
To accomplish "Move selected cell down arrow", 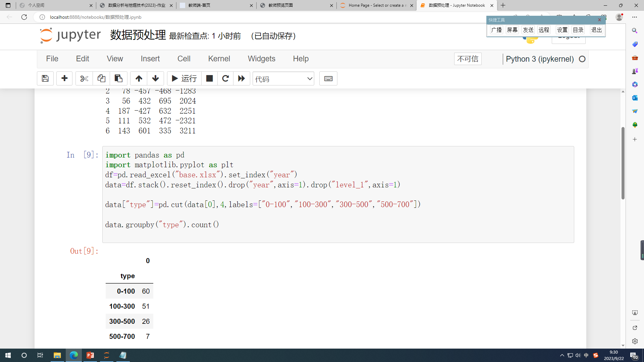I will point(155,78).
